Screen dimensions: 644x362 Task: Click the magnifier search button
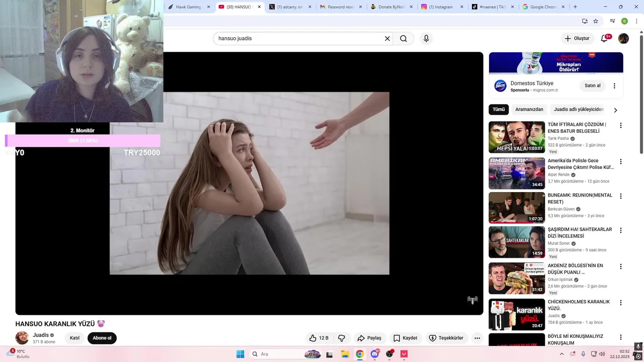click(404, 39)
